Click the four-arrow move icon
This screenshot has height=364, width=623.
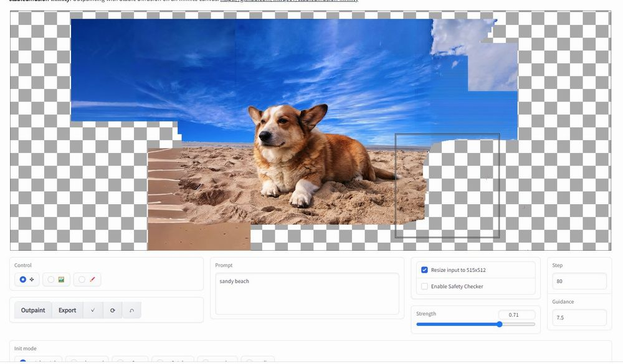(32, 280)
